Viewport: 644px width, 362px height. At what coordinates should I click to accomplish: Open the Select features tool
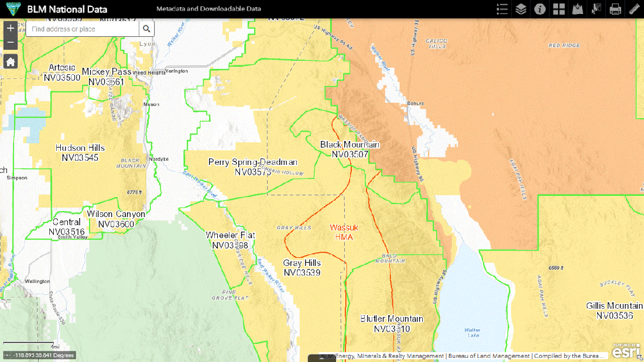(x=596, y=9)
